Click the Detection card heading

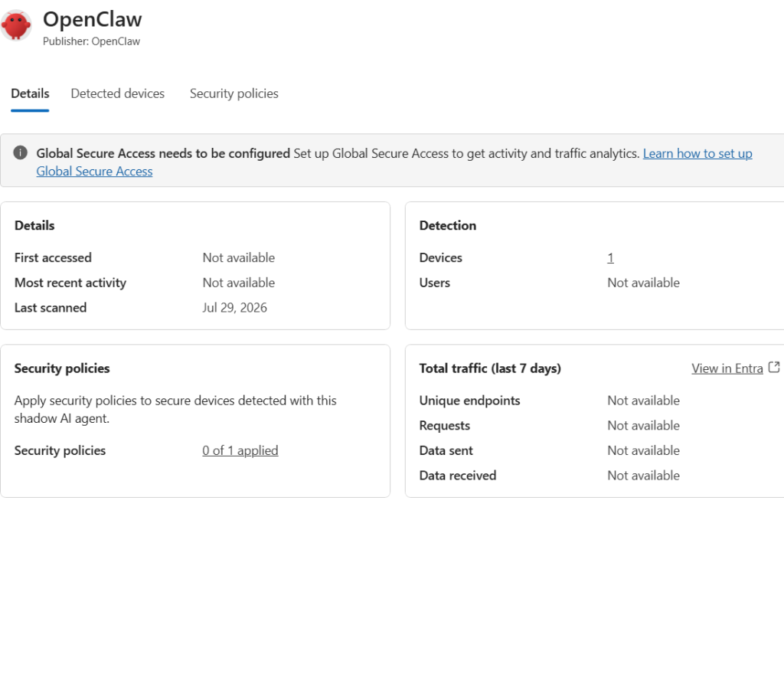[x=447, y=226]
